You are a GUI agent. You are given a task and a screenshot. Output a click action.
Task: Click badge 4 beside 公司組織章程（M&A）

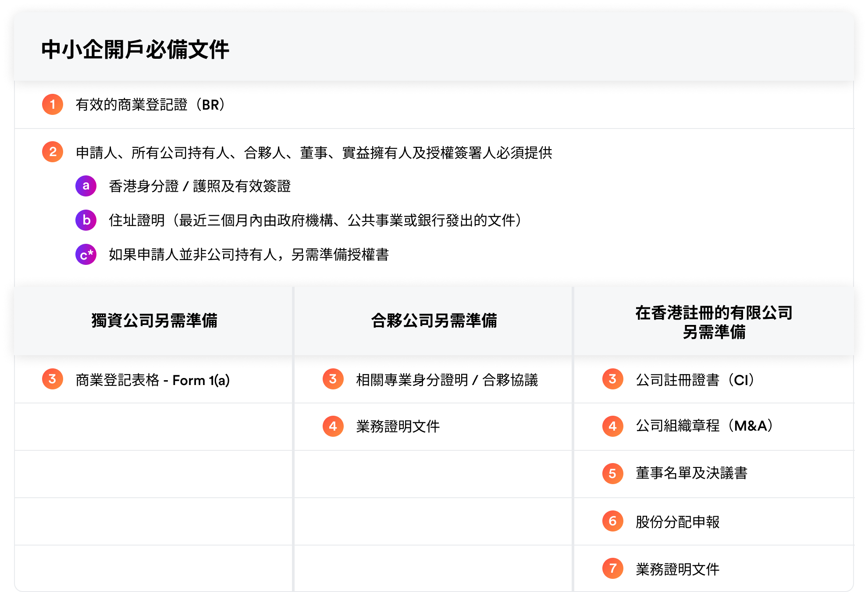(x=612, y=427)
